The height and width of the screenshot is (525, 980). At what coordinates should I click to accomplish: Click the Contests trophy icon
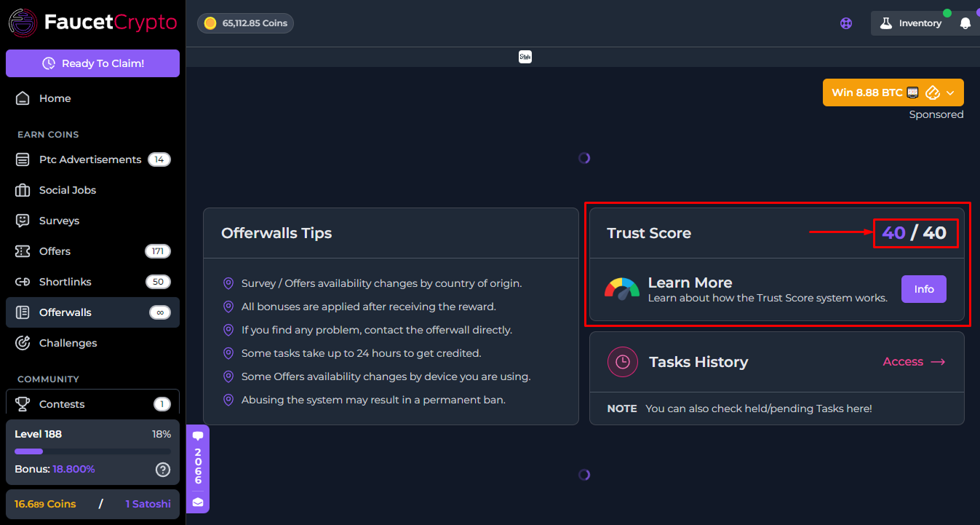click(x=23, y=404)
